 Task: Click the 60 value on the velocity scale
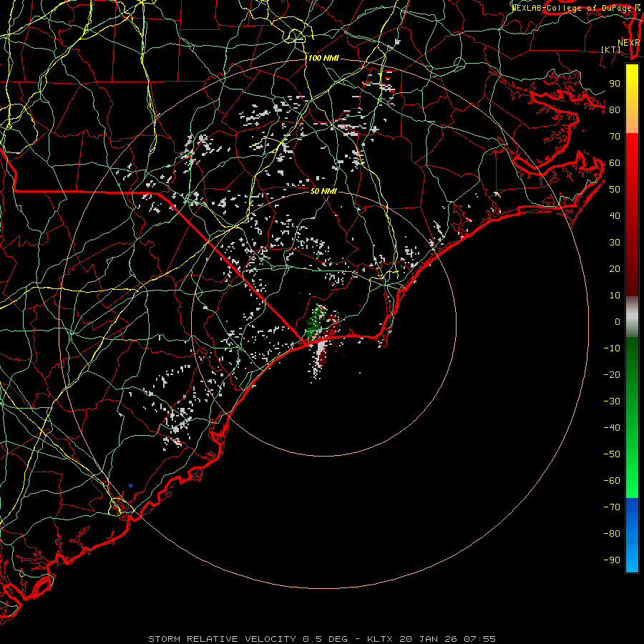tap(615, 162)
